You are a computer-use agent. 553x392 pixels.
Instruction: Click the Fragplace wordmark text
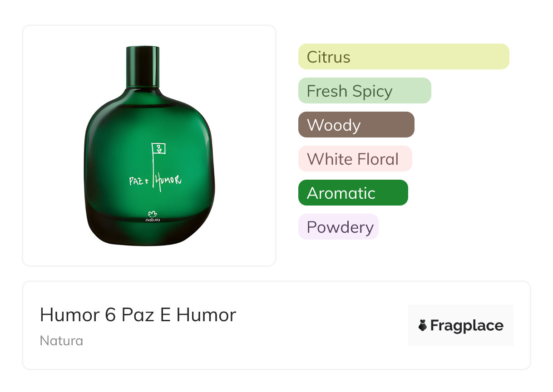click(467, 325)
